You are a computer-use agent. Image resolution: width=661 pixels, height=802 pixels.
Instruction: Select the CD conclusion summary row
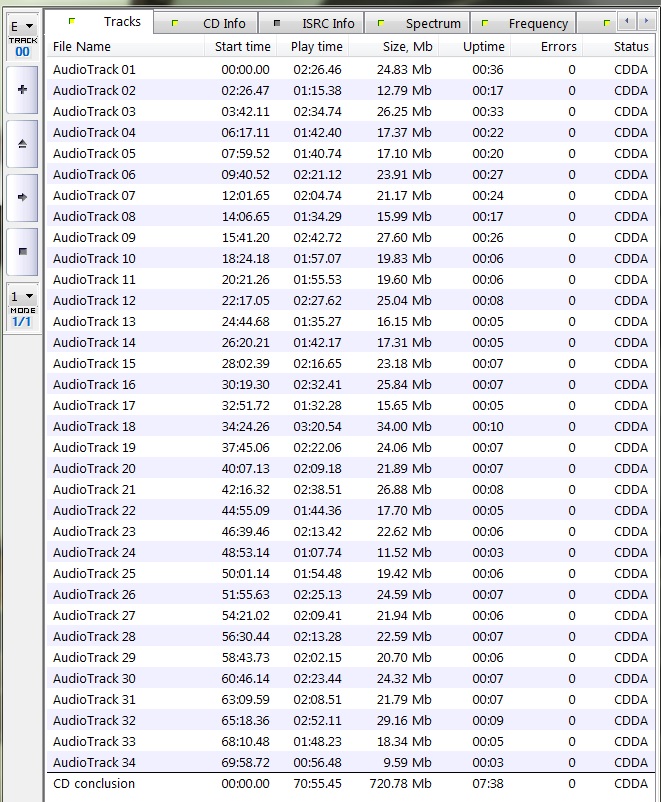pyautogui.click(x=94, y=783)
